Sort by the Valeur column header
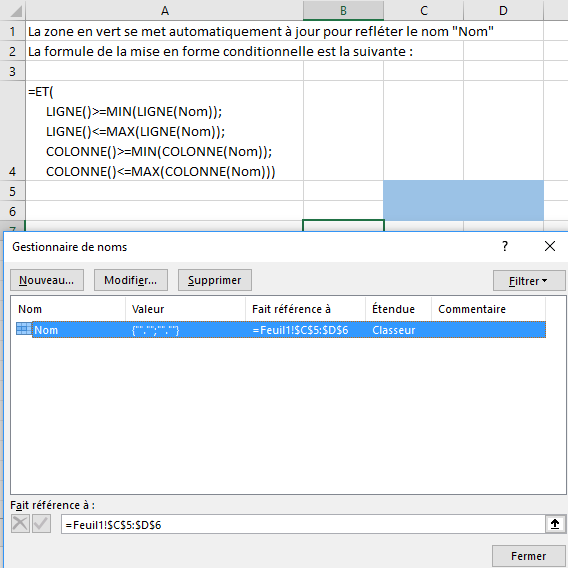This screenshot has width=568, height=568. pyautogui.click(x=185, y=309)
